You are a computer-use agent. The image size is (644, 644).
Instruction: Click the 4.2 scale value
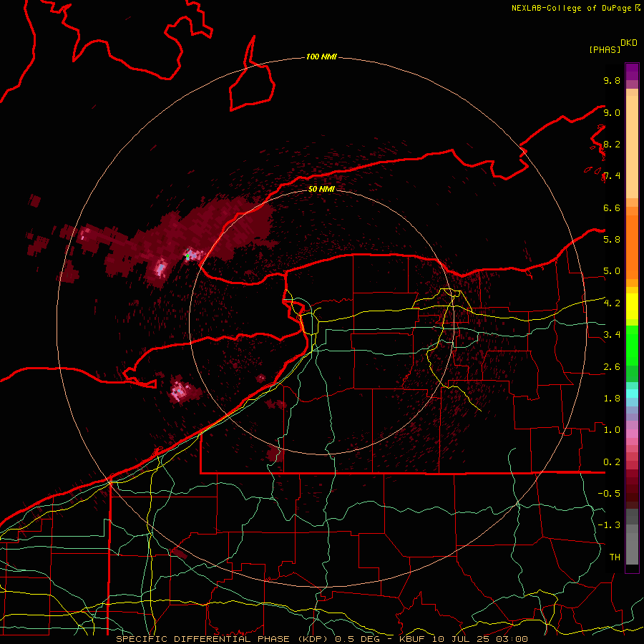[x=612, y=303]
